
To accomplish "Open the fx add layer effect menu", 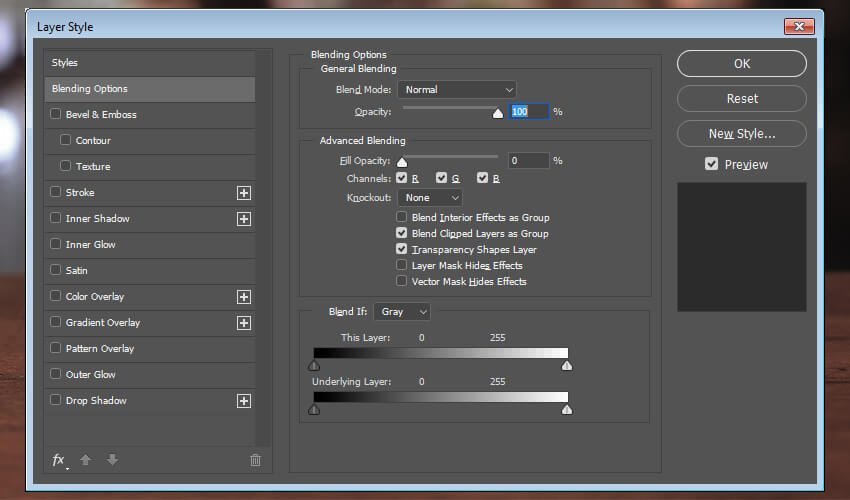I will [x=59, y=460].
